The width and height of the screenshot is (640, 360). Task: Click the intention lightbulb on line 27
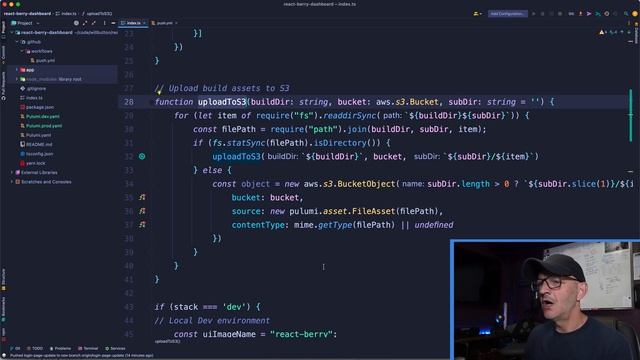tap(159, 92)
